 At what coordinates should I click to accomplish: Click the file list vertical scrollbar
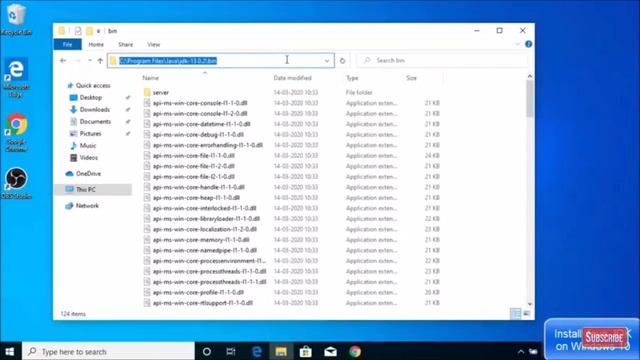(x=529, y=98)
